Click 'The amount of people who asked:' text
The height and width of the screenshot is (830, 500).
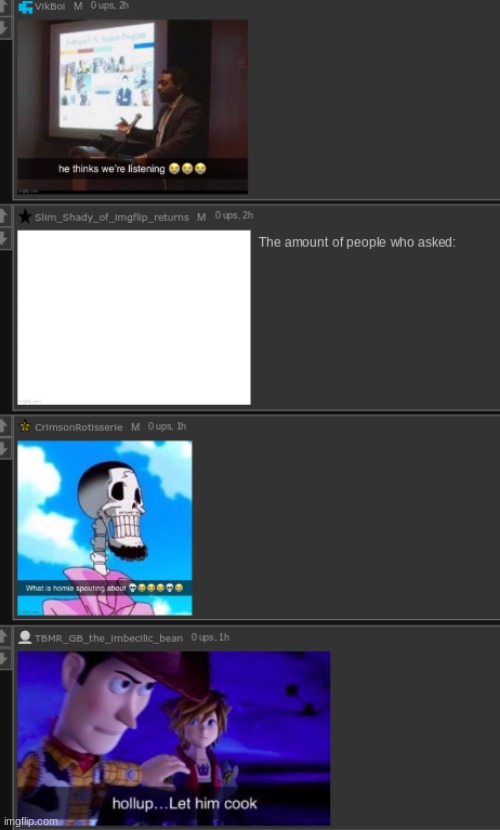[x=357, y=242]
